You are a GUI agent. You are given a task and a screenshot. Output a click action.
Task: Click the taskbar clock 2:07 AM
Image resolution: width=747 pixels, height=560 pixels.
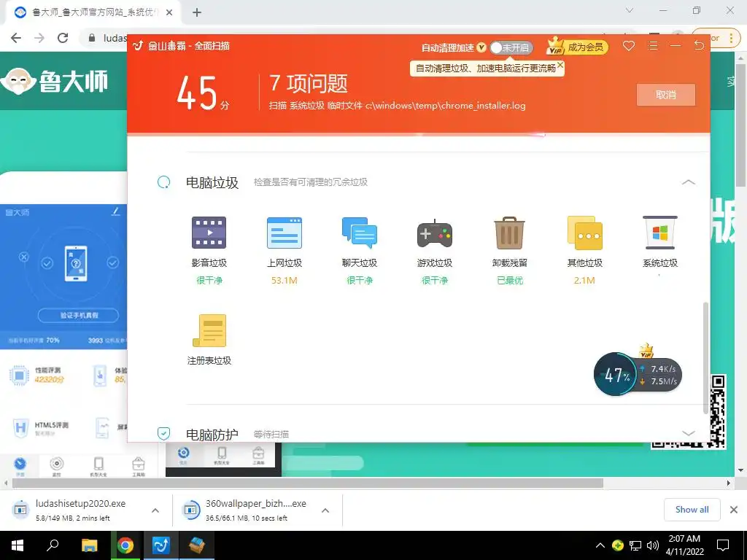[684, 545]
